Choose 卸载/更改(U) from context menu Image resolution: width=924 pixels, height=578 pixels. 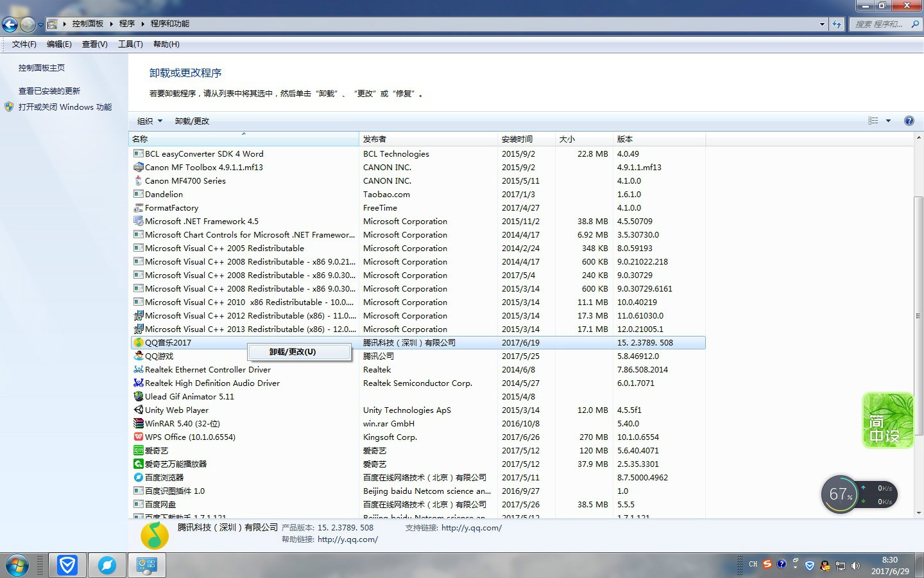click(x=299, y=352)
